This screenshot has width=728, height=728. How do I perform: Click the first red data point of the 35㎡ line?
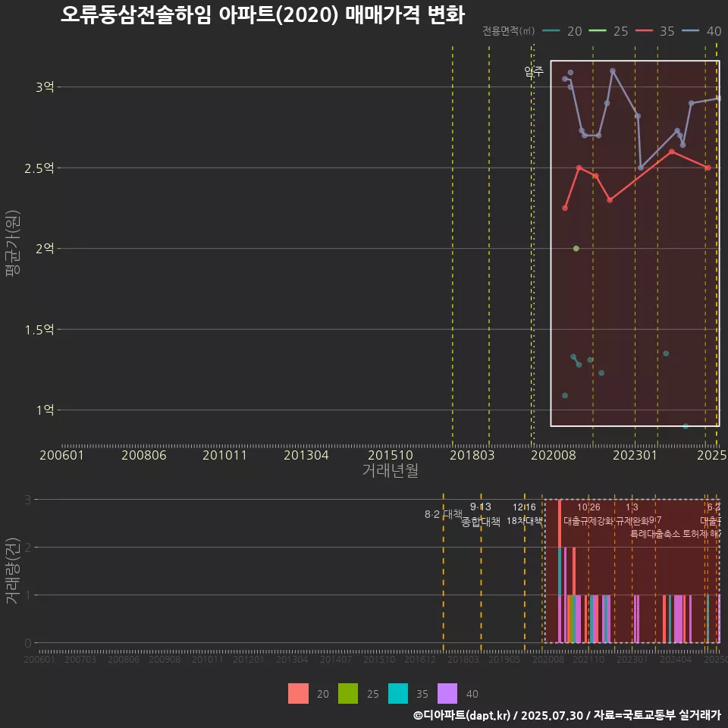tap(565, 208)
